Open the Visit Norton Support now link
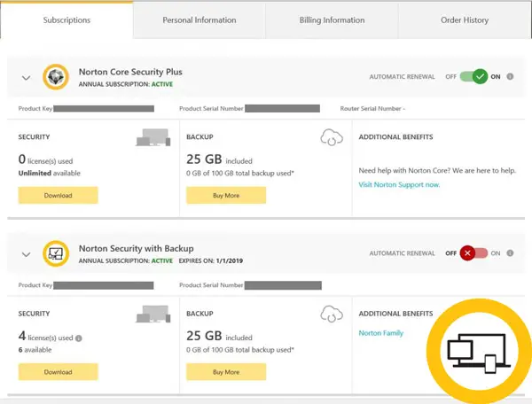The image size is (532, 404). [x=399, y=184]
